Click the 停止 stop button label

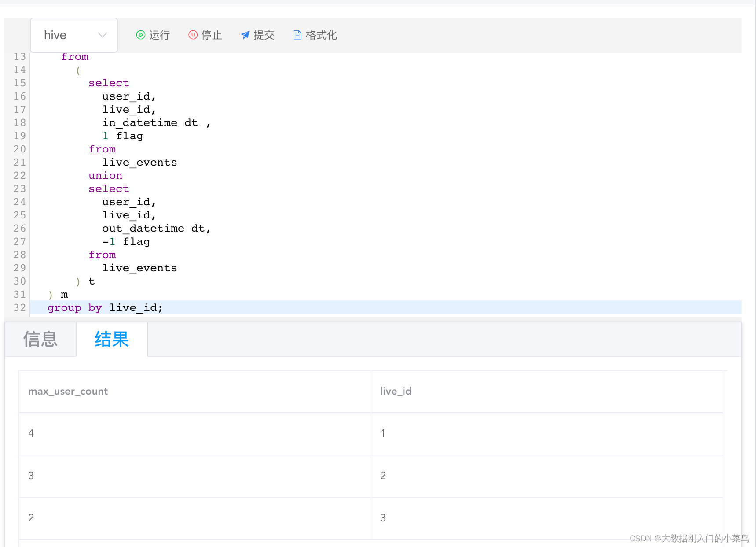point(212,35)
